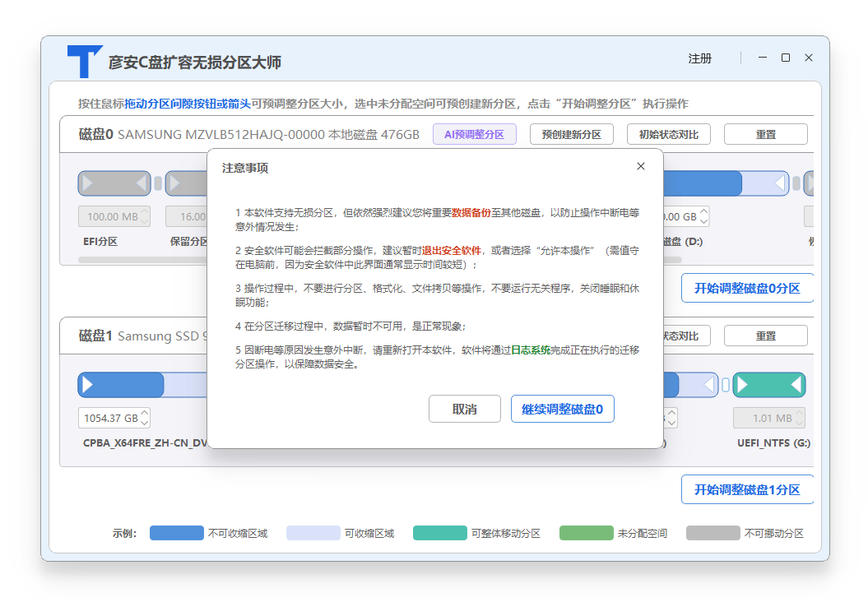This screenshot has width=868, height=602.
Task: Click 重置 button for disk 0
Action: coord(766,134)
